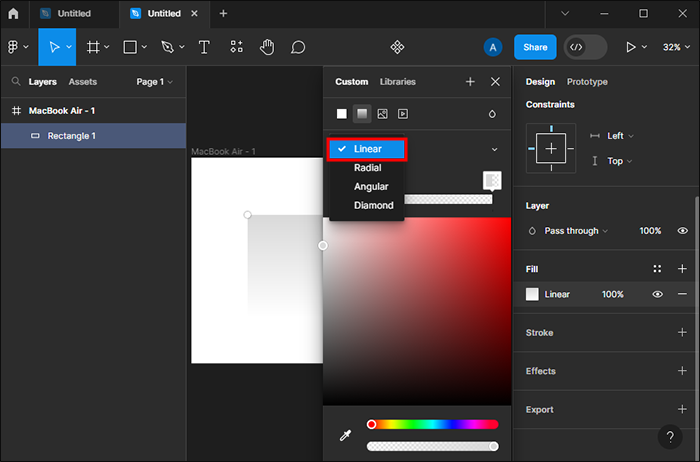Select the Text tool
Image resolution: width=700 pixels, height=462 pixels.
(x=204, y=47)
